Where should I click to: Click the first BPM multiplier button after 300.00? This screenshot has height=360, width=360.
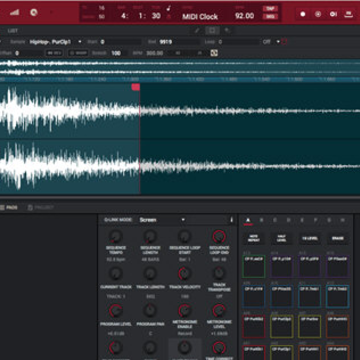178,53
